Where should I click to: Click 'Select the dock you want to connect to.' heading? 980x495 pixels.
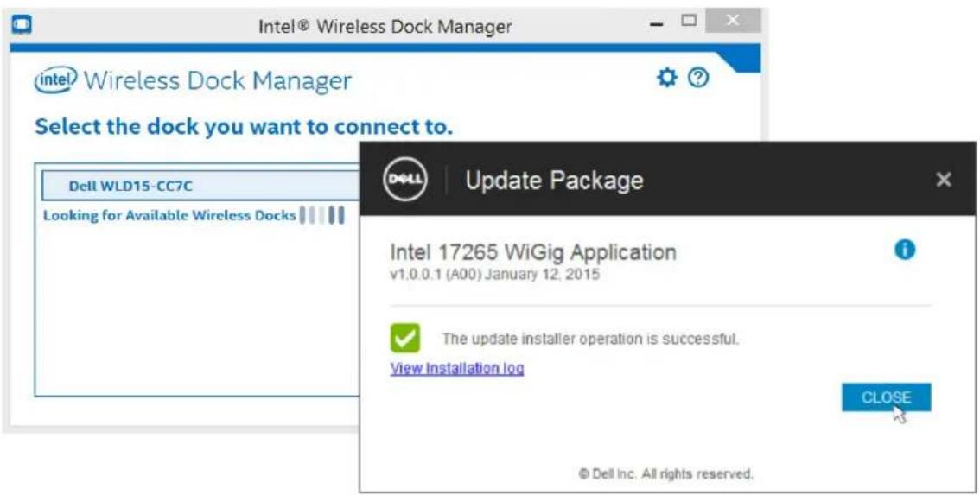click(243, 127)
